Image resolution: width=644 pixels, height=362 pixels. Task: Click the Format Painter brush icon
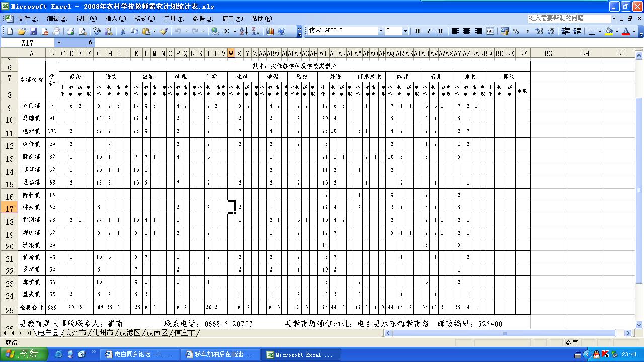(x=164, y=31)
